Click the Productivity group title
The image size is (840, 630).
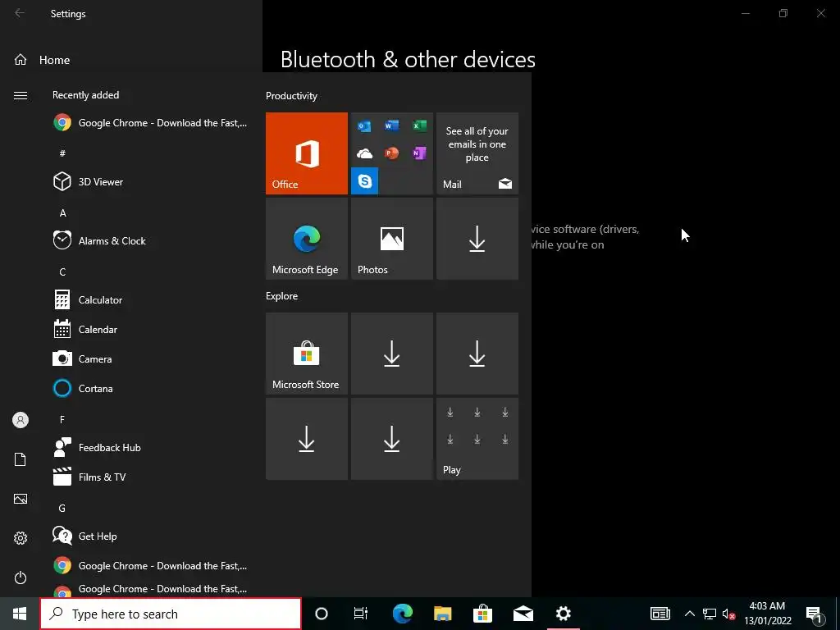pyautogui.click(x=291, y=96)
